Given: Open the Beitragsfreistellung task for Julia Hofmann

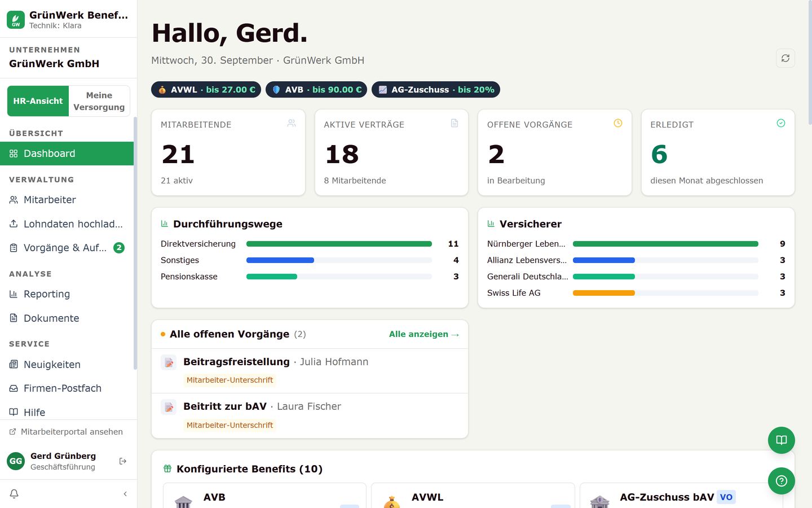Looking at the screenshot, I should pos(310,371).
